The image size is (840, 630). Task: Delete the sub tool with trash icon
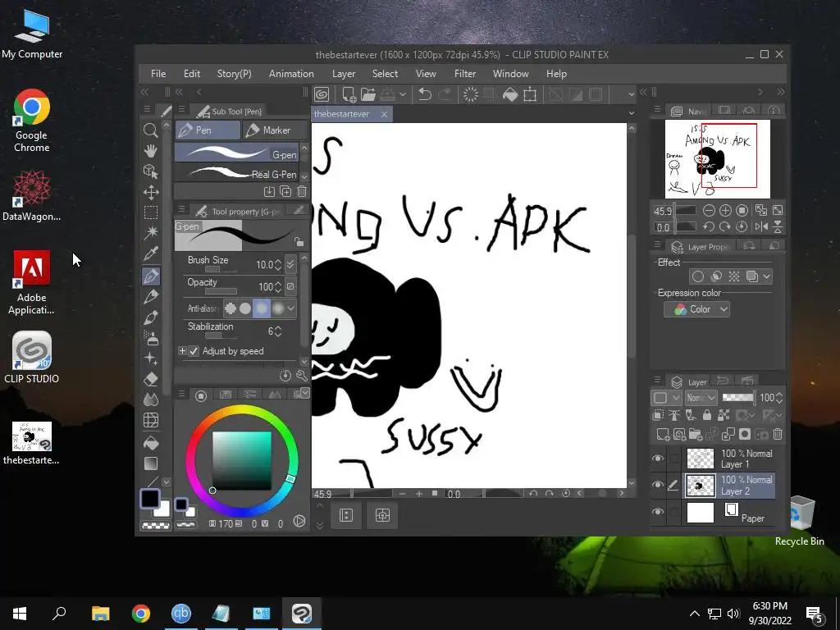pos(302,191)
